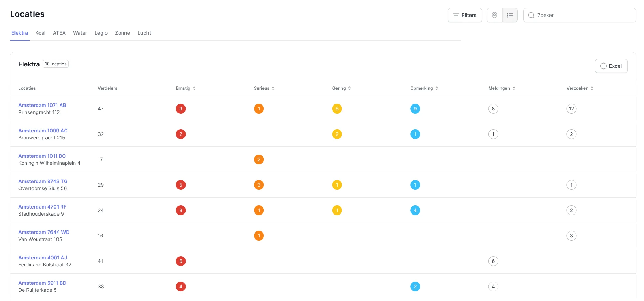644x301 pixels.
Task: Switch to list view icon
Action: point(510,15)
